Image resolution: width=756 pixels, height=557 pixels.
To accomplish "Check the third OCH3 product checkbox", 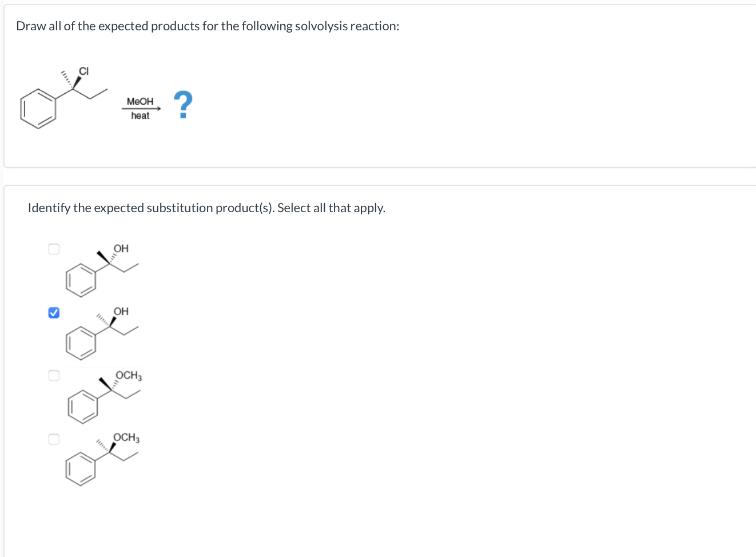I will pyautogui.click(x=53, y=375).
